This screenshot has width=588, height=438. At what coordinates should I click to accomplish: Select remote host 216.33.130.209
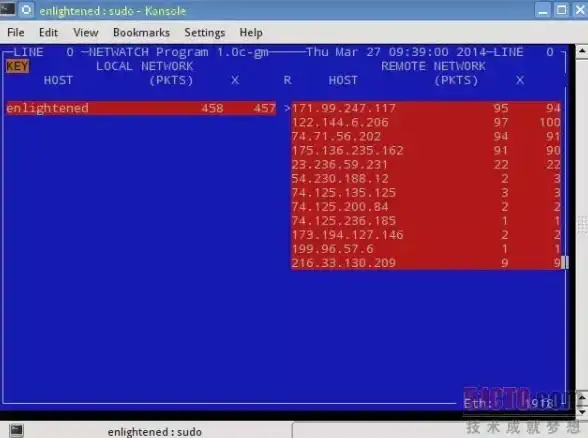(x=426, y=263)
